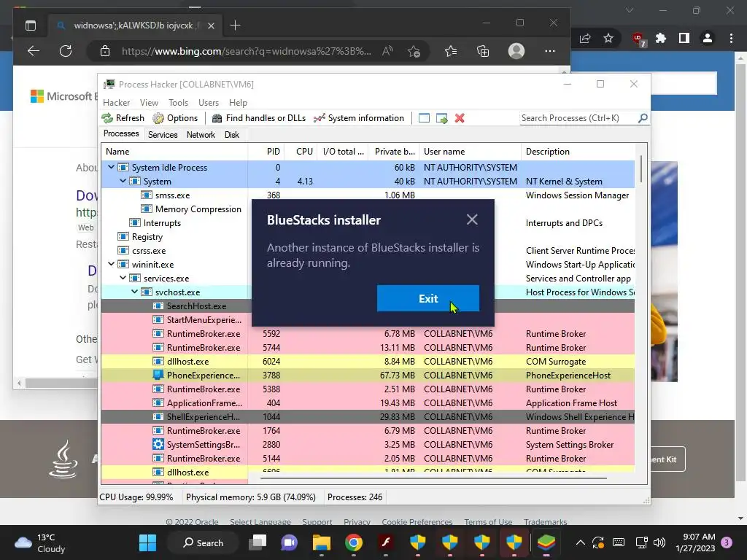
Task: Collapse the svchost.exe tree node
Action: (x=134, y=292)
